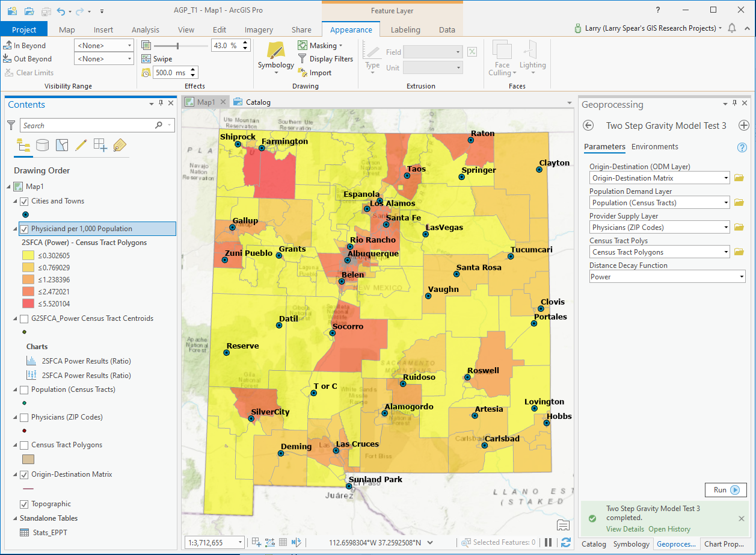Click the Face Culling icon
The width and height of the screenshot is (756, 555).
pyautogui.click(x=502, y=50)
